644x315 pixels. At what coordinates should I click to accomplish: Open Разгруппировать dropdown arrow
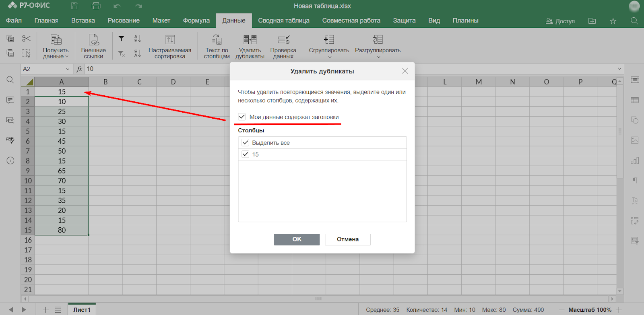[378, 57]
